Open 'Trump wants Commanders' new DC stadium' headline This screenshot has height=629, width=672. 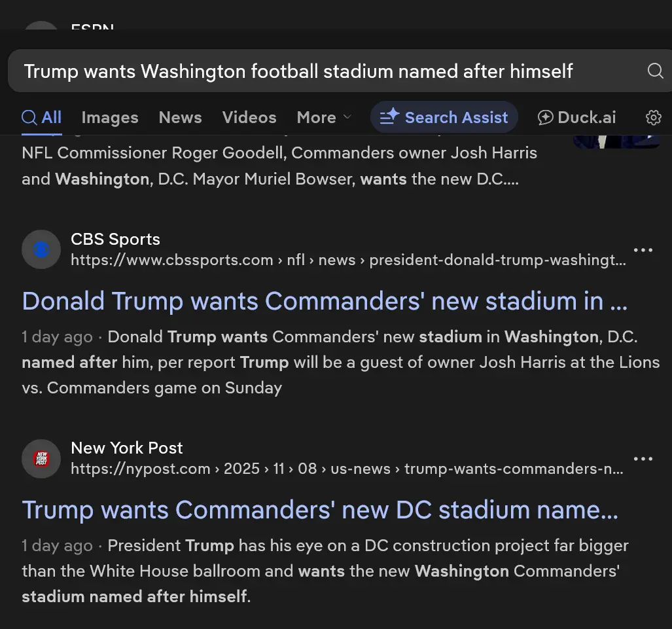click(320, 510)
